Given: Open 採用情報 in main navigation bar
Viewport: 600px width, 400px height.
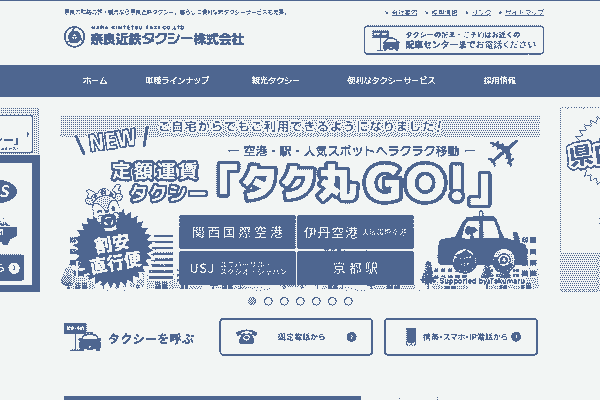Looking at the screenshot, I should [499, 80].
